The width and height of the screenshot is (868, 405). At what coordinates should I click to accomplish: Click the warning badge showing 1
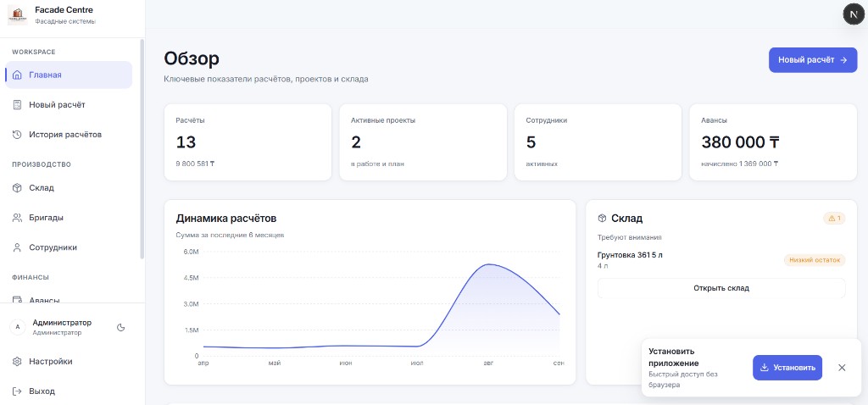pos(834,219)
